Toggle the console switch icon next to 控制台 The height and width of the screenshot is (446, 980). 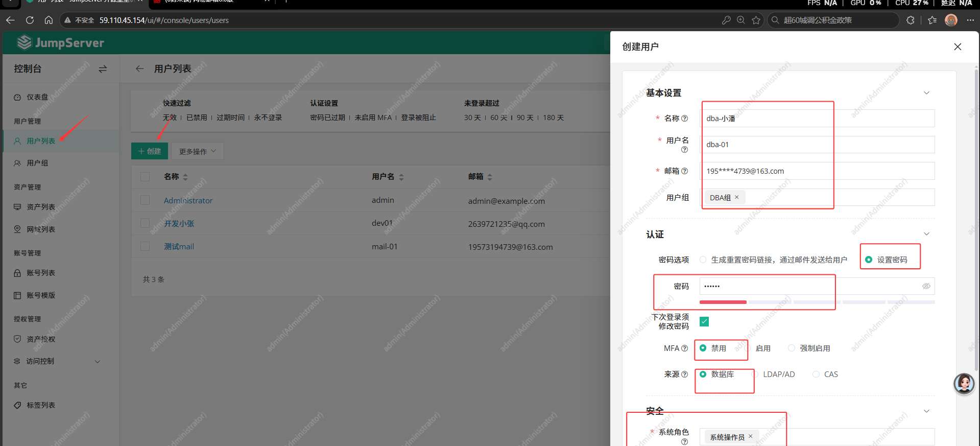pyautogui.click(x=103, y=68)
